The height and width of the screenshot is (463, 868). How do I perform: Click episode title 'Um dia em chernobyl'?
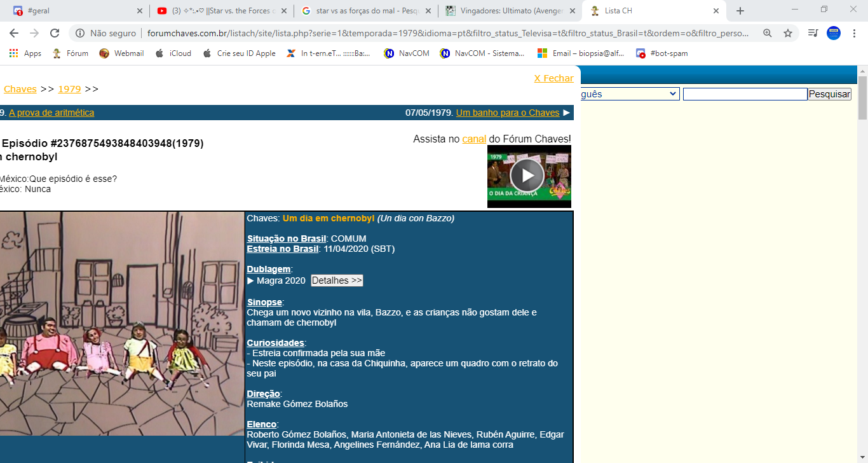tap(329, 218)
